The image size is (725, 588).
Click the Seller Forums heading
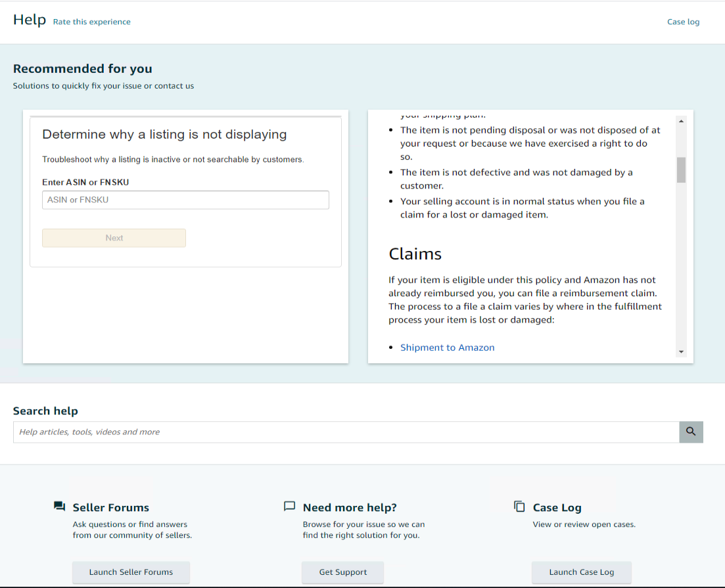click(x=110, y=507)
